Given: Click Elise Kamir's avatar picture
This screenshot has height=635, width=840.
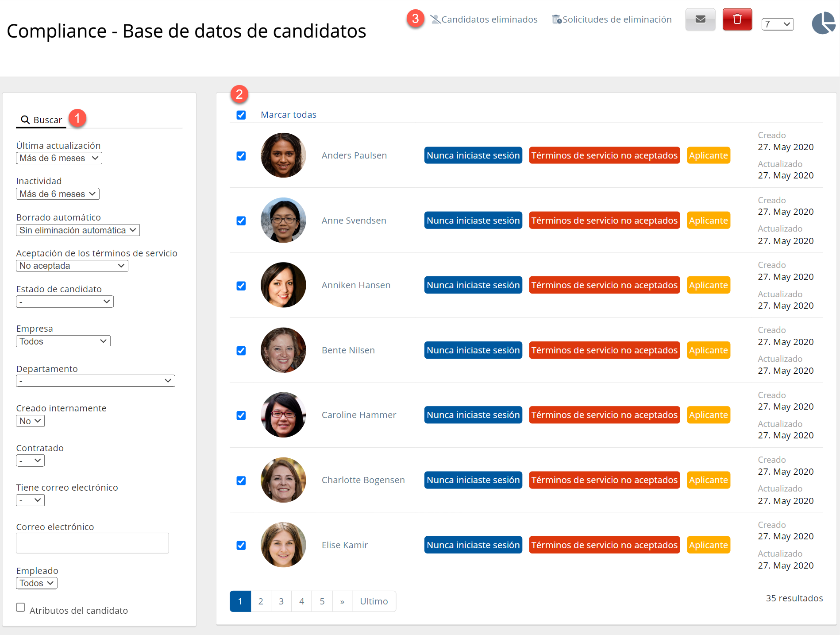Looking at the screenshot, I should (283, 545).
